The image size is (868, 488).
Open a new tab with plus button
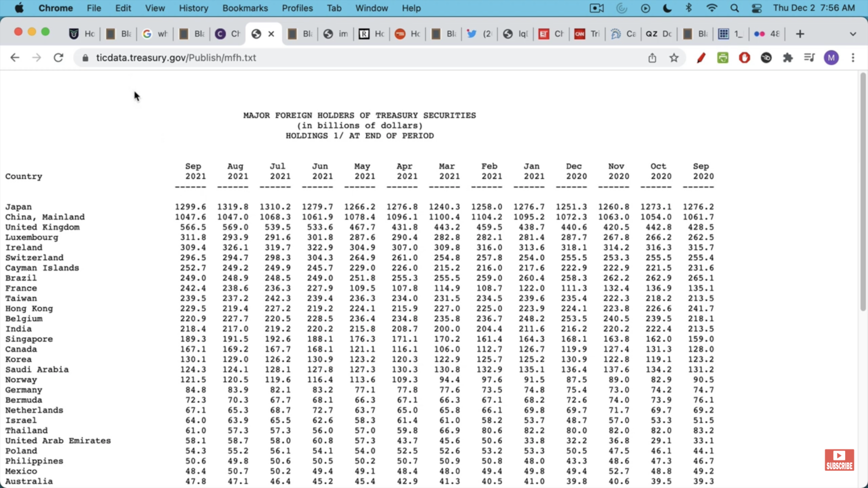tap(800, 34)
